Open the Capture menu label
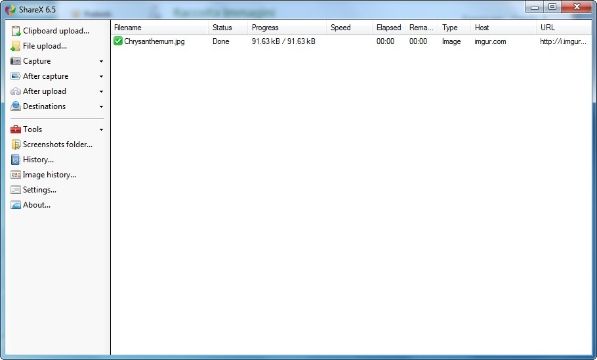 click(37, 61)
